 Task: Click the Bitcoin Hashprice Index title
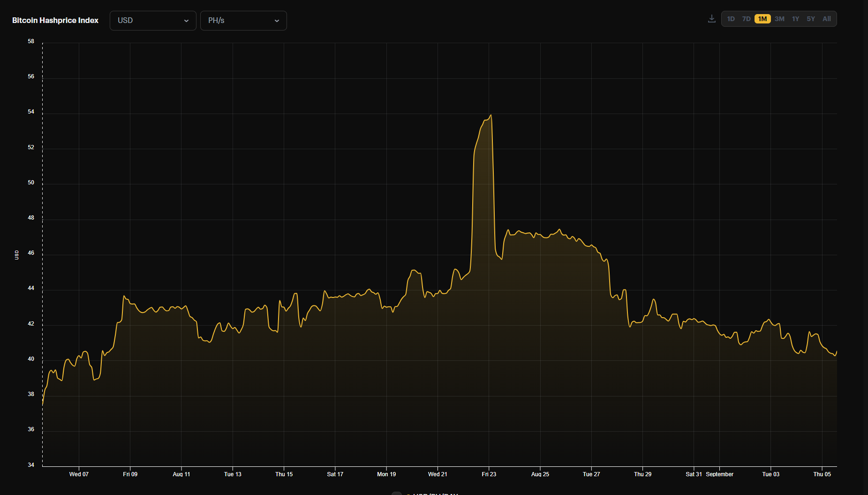55,21
